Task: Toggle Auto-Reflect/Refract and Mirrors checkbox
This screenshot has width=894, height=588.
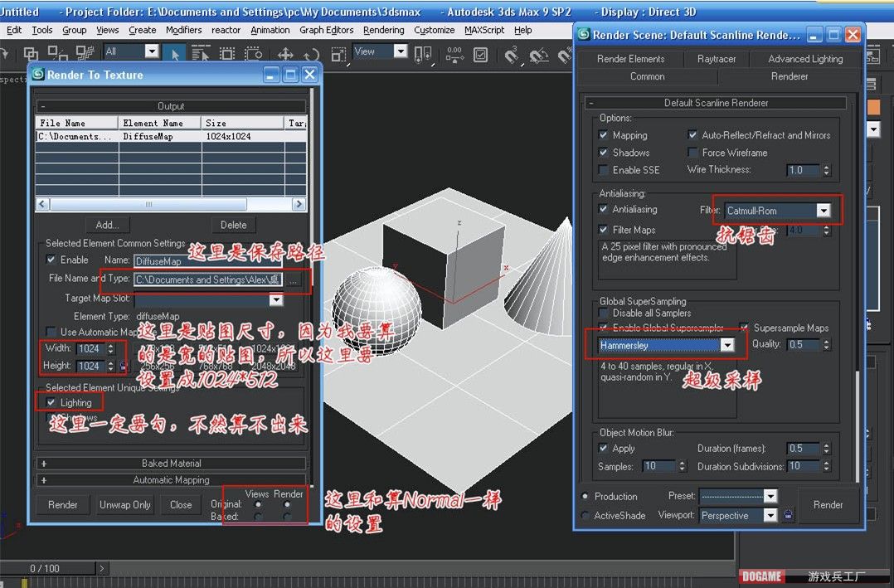Action: 692,135
